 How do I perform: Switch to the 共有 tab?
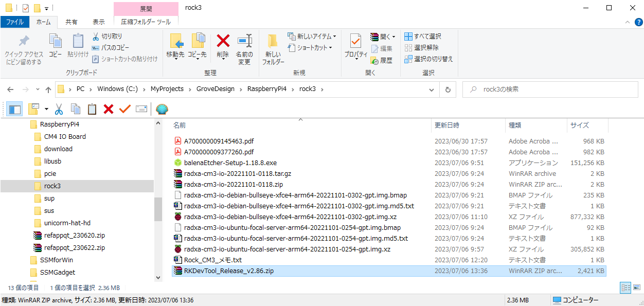pyautogui.click(x=71, y=22)
